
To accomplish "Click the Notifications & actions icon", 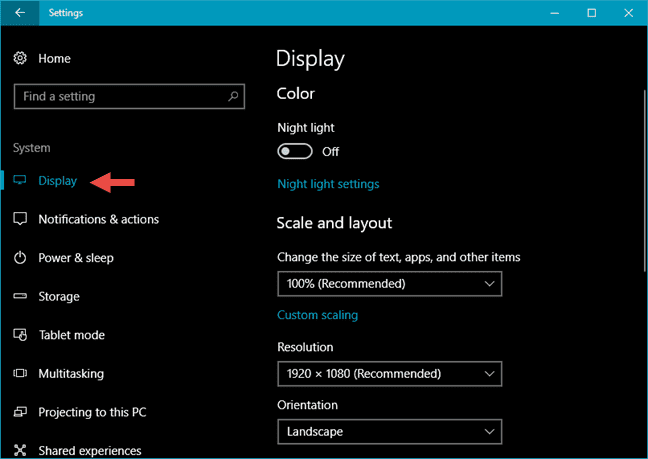I will click(21, 219).
